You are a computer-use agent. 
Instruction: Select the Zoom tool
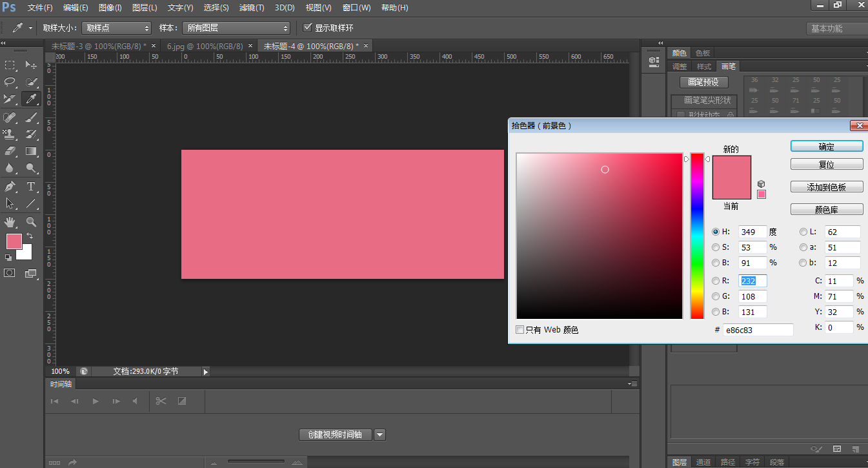point(31,222)
